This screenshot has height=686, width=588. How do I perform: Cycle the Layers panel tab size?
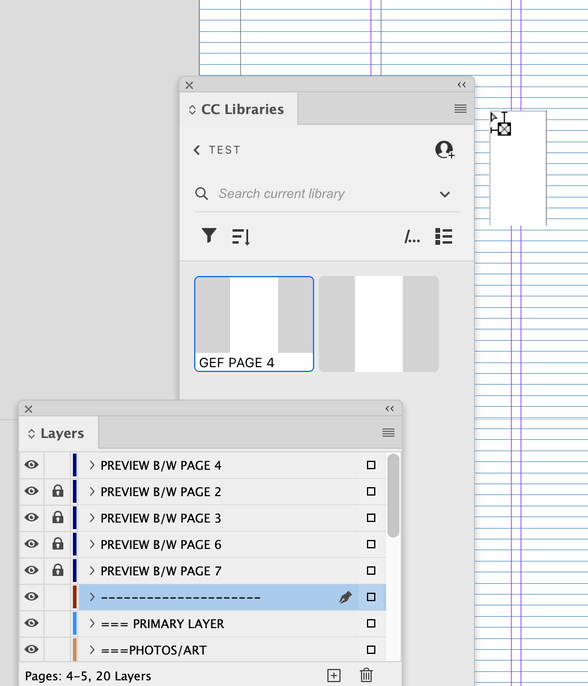coord(31,434)
